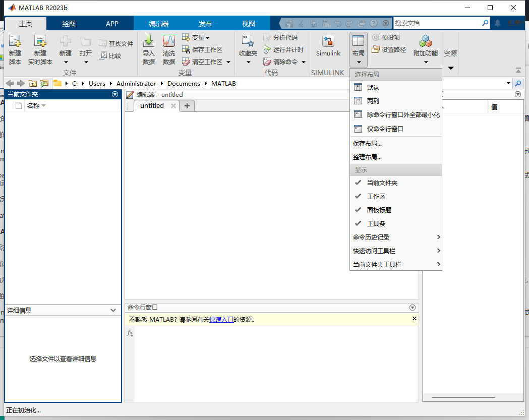The height and width of the screenshot is (420, 529).
Task: Click Documents in the address path
Action: (x=184, y=83)
